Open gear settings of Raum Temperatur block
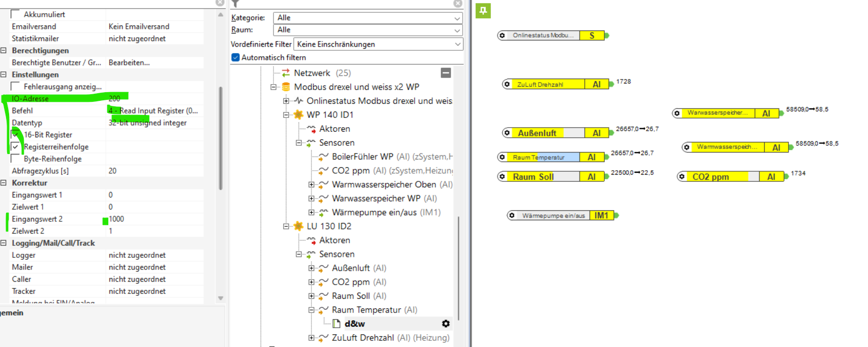 point(502,157)
